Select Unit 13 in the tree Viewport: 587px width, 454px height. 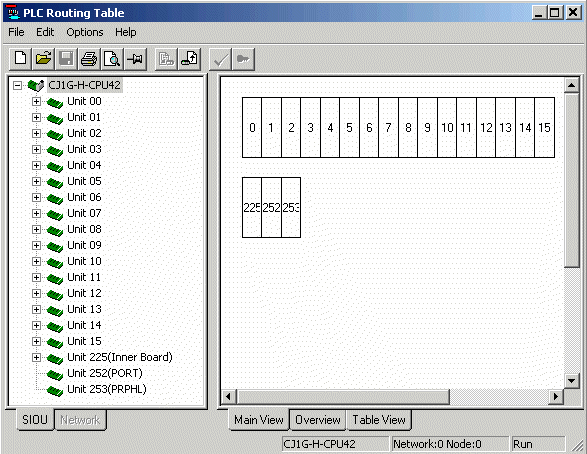84,309
